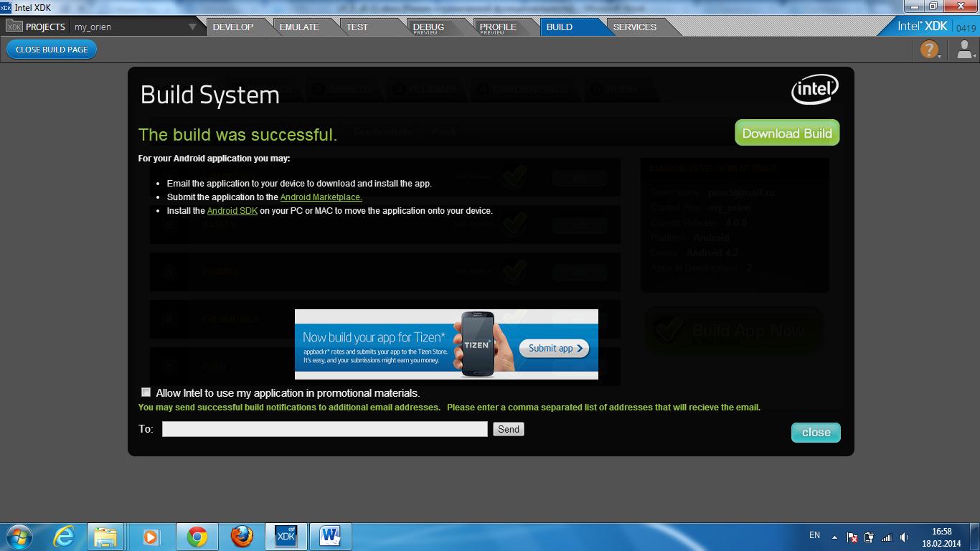Click the Send button
Screen dimensions: 980x551
509,429
